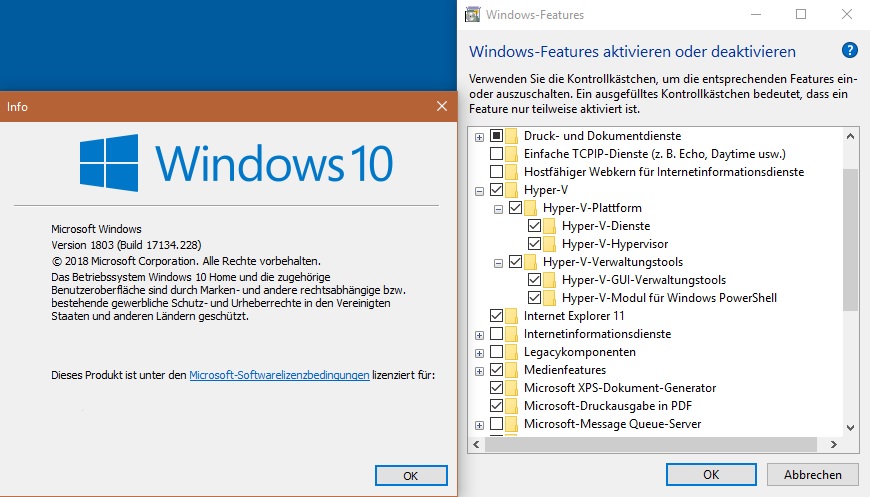
Task: Collapse Hyper-V-Plattform node
Action: [x=498, y=209]
